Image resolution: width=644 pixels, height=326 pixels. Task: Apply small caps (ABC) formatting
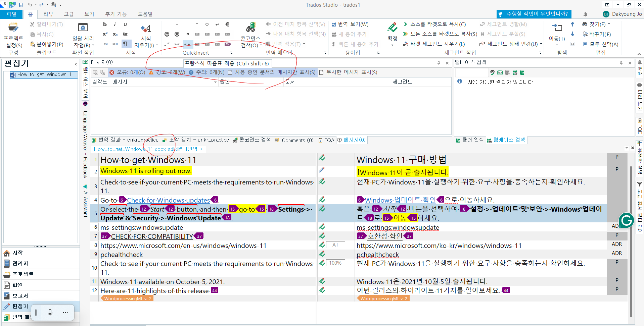[125, 34]
